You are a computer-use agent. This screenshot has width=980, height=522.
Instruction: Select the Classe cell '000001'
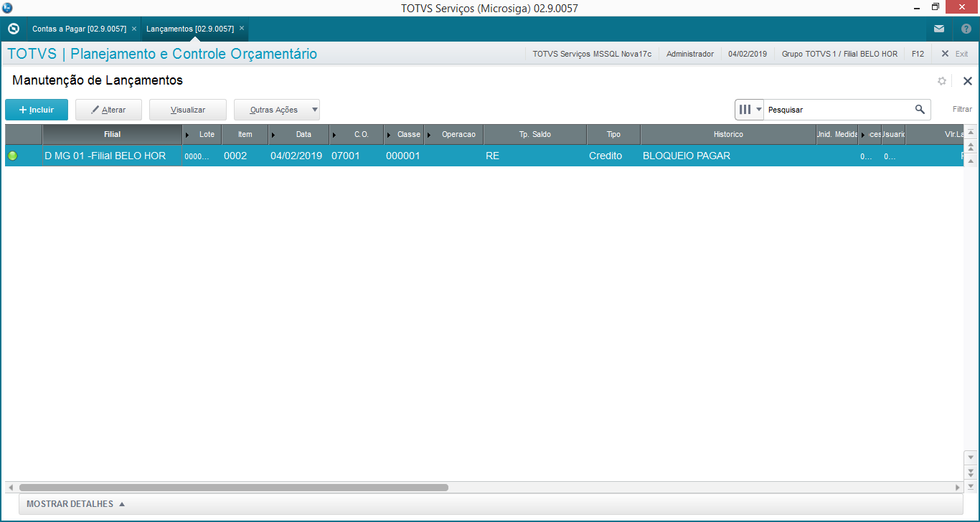(x=404, y=156)
